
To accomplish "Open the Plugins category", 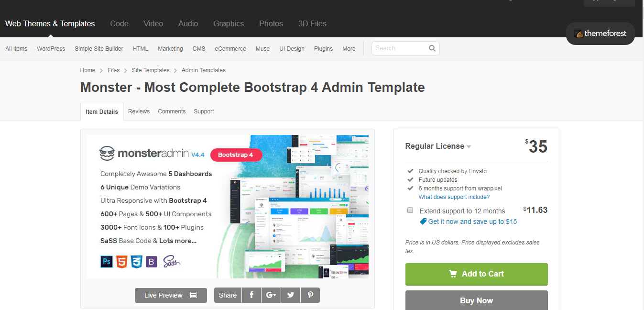I will click(x=324, y=49).
